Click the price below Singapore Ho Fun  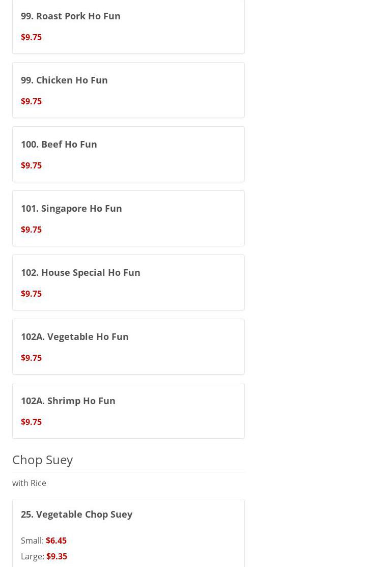[x=31, y=230]
